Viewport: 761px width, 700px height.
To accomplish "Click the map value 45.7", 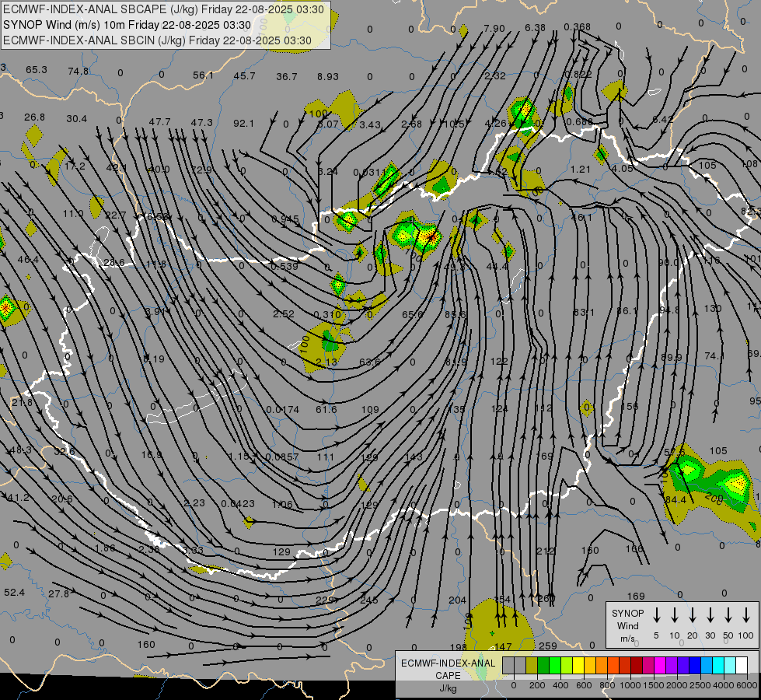I will 244,76.
